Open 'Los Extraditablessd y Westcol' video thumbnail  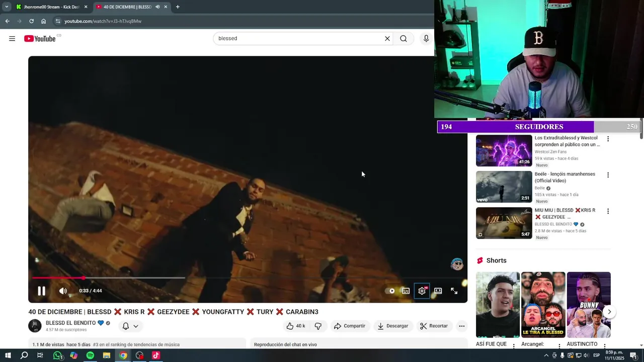coord(504,150)
